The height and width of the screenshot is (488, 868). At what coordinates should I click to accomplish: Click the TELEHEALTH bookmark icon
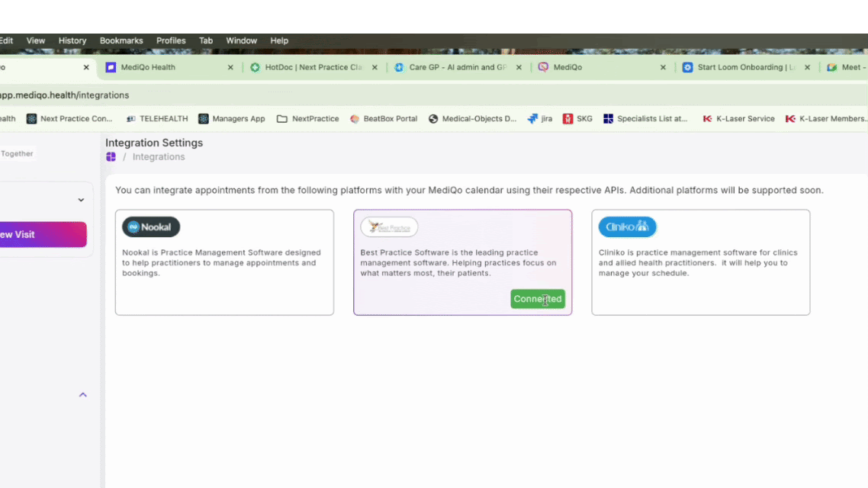(130, 118)
